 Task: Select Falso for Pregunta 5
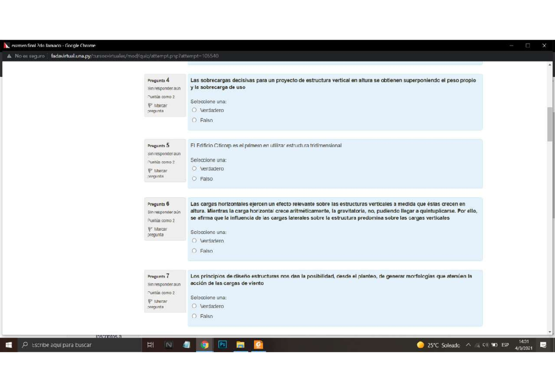coord(194,178)
